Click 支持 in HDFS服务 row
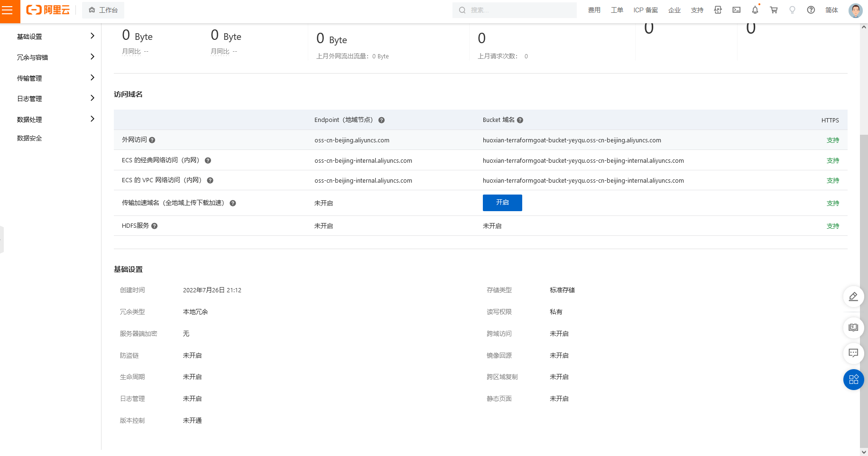Viewport: 868px width, 456px height. (833, 226)
